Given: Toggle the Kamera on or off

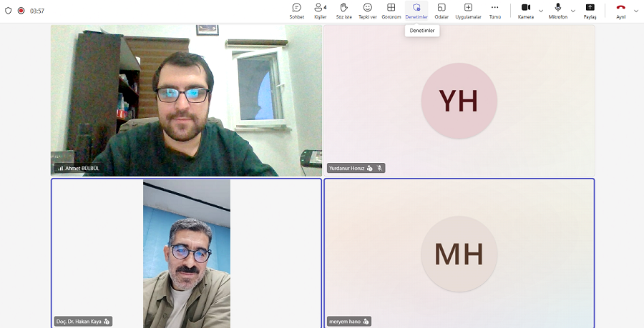Looking at the screenshot, I should coord(525,11).
